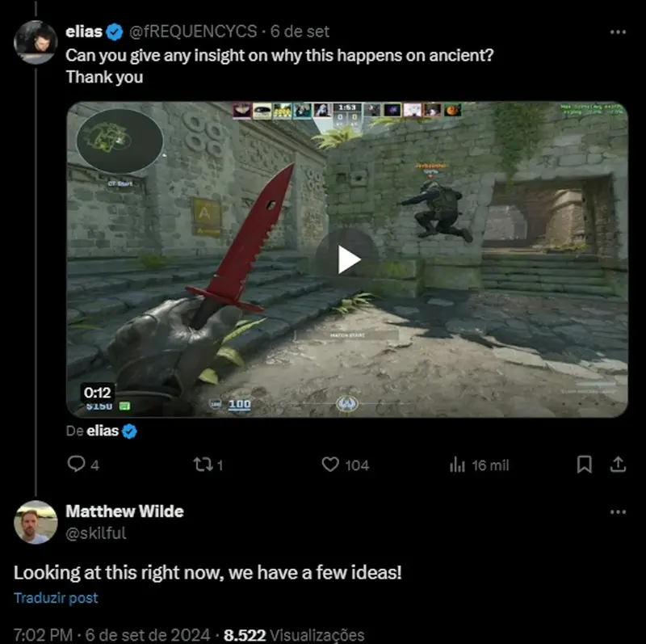Open more options menu on elias post
646x644 pixels.
618,32
